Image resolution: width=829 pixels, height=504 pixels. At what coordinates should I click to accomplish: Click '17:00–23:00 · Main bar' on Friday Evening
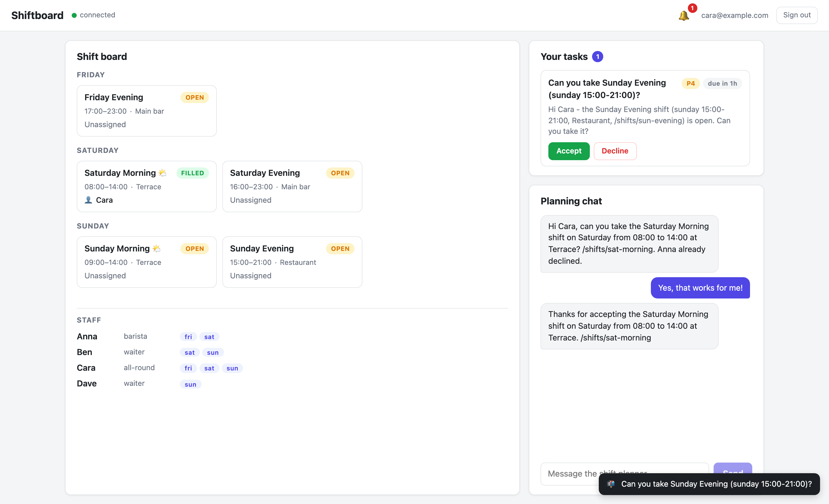124,111
